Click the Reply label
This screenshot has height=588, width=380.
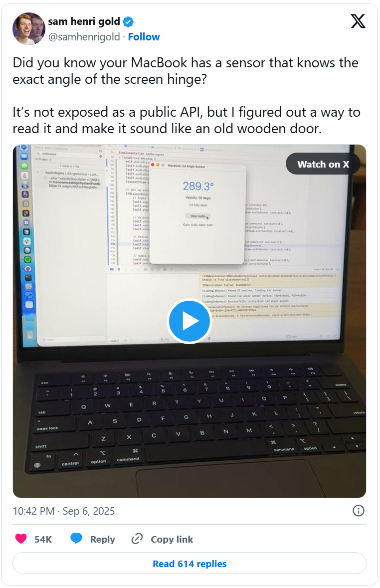[102, 539]
